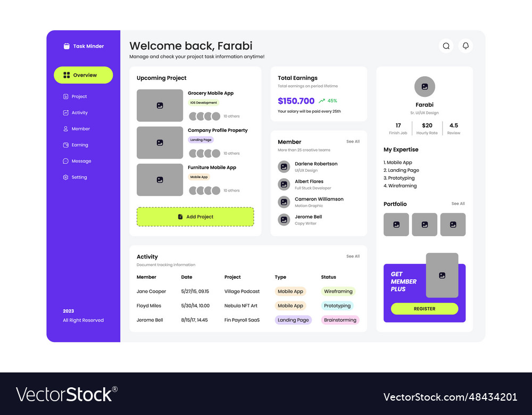Click the REGISTER button
Viewport: 532px width, 415px height.
coord(424,309)
